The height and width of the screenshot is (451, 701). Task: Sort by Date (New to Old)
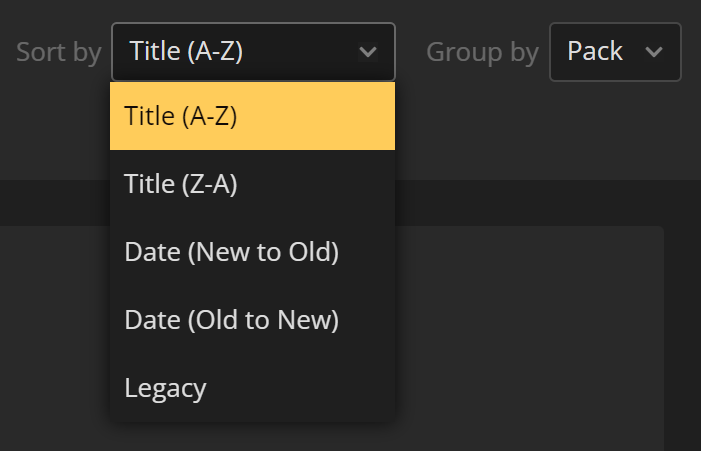point(253,252)
